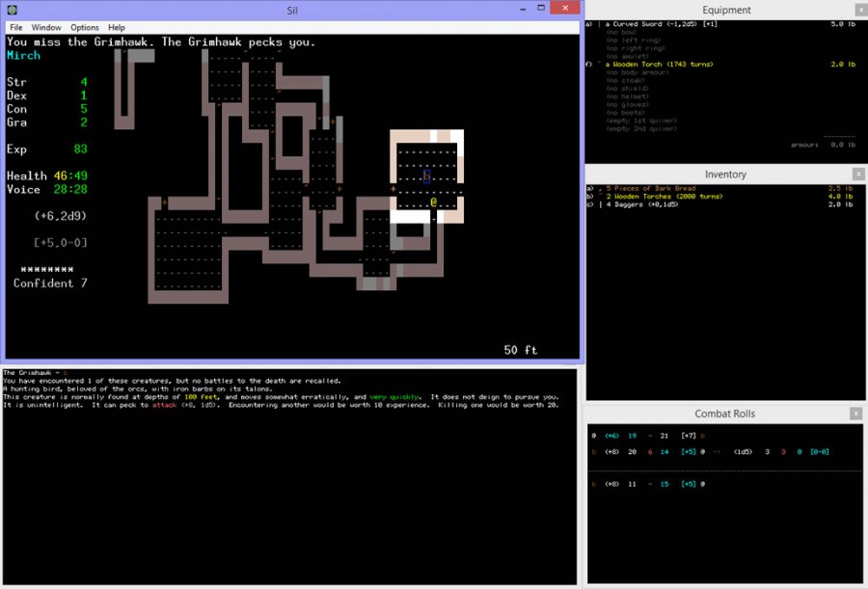Click the (no body armour) equipment slot
Image resolution: width=868 pixels, height=589 pixels.
pos(637,72)
